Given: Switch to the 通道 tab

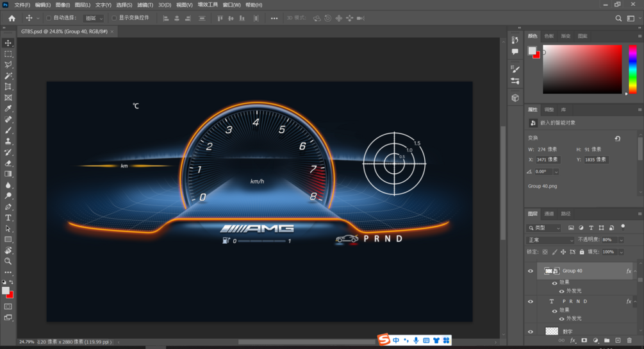Looking at the screenshot, I should 549,214.
